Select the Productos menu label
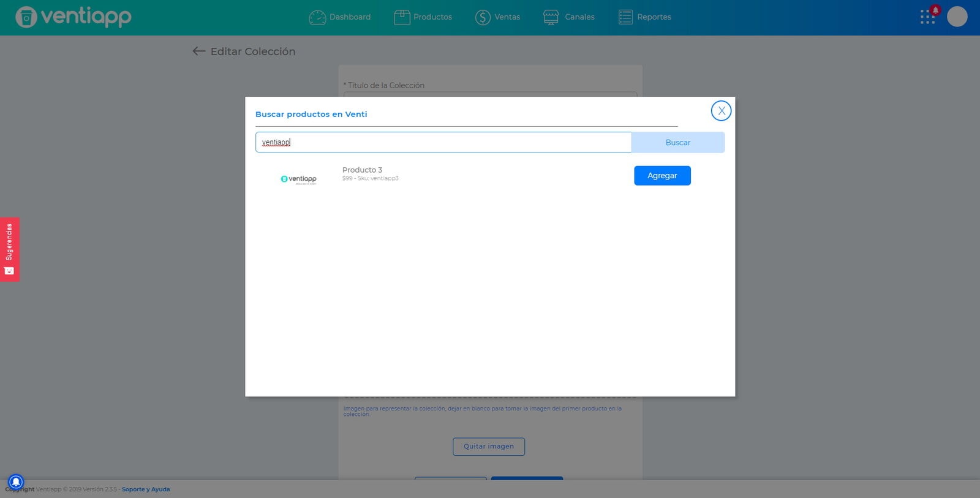The width and height of the screenshot is (980, 498). coord(432,17)
